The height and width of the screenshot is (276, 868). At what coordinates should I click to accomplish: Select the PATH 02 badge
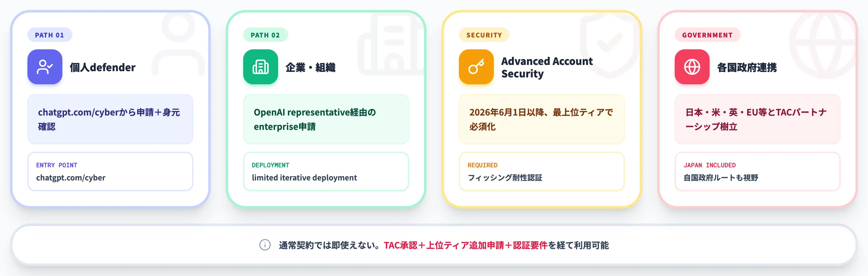tap(265, 35)
